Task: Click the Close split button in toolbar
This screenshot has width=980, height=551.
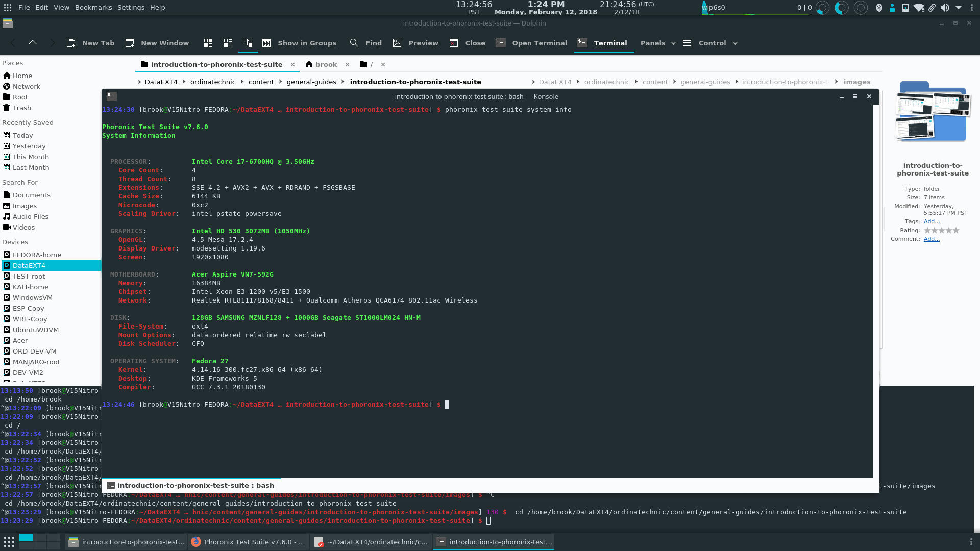Action: coord(468,43)
